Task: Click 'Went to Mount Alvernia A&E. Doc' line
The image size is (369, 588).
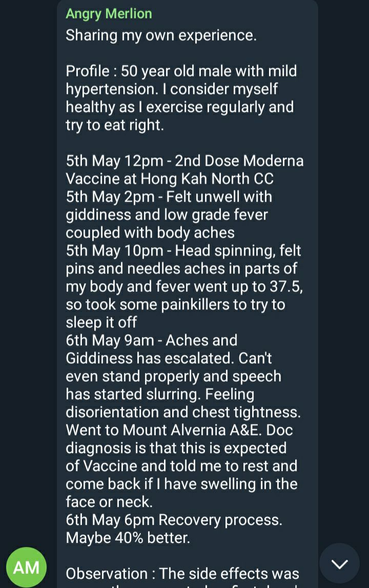Action: click(x=179, y=430)
